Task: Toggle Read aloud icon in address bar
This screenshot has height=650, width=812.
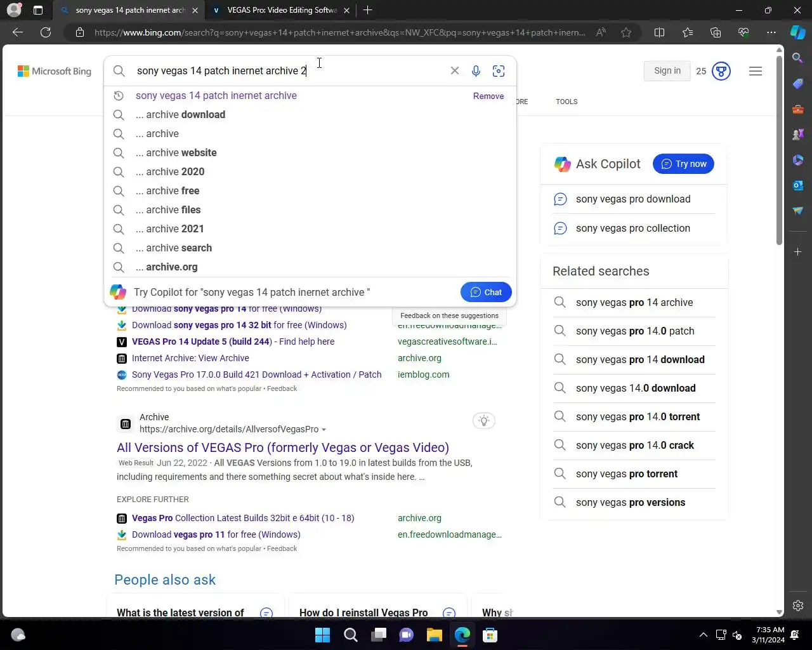Action: (601, 32)
